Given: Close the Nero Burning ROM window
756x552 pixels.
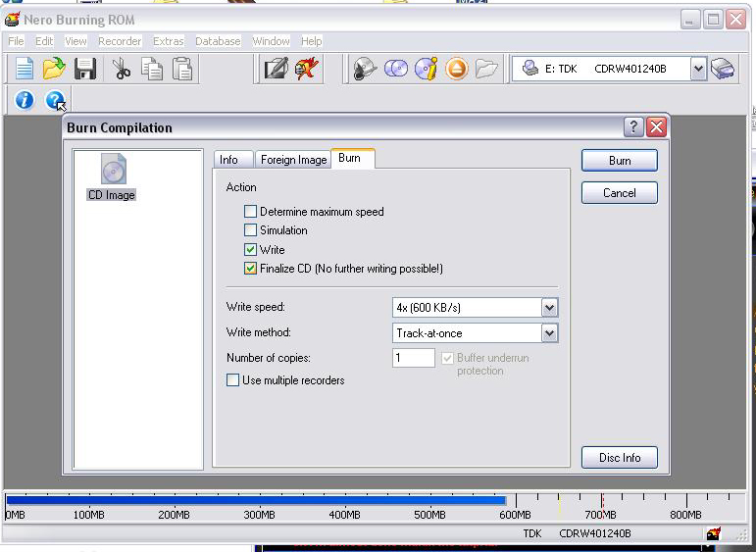Looking at the screenshot, I should pos(735,20).
